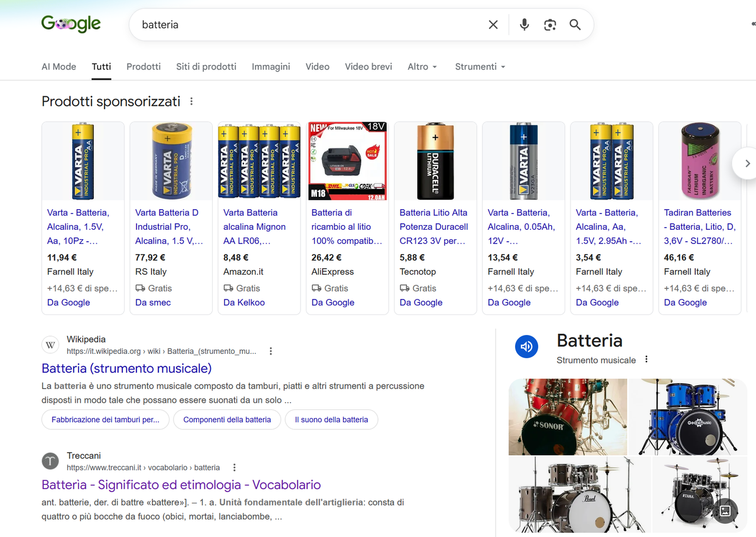Screen dimensions: 756x537
Task: Click the it.wikipedia.org URL breadcrumb
Action: point(162,351)
